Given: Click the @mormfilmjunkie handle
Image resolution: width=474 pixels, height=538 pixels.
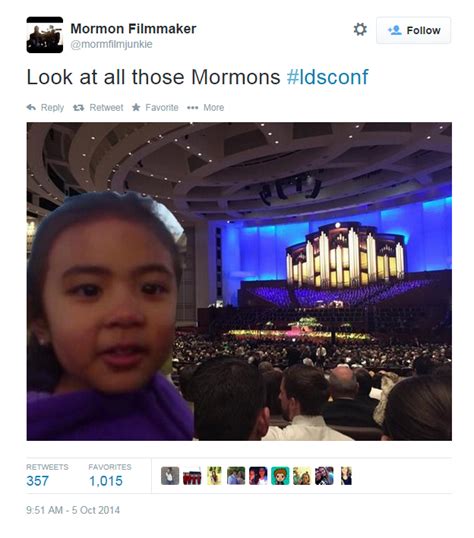Looking at the screenshot, I should (x=111, y=44).
